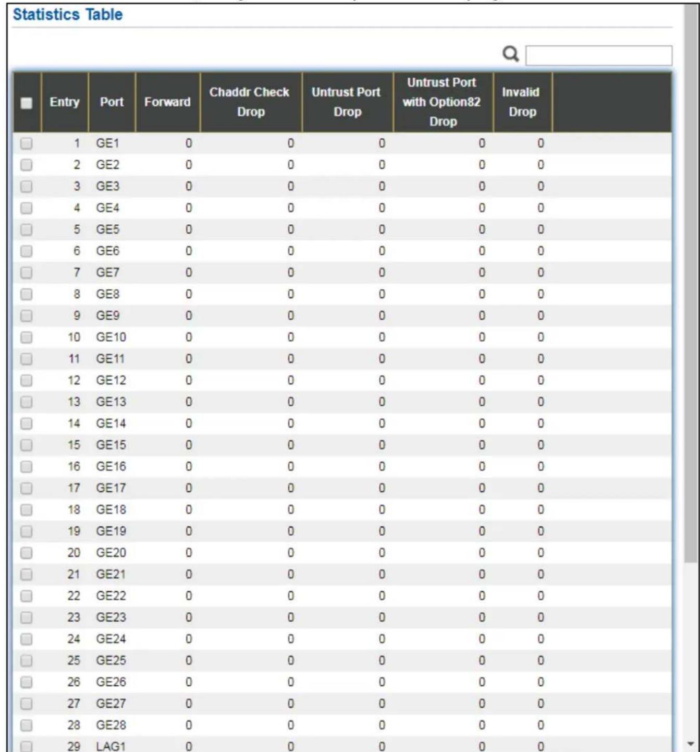The height and width of the screenshot is (752, 700).
Task: Tick the checkbox beside GE13
Action: tap(26, 402)
